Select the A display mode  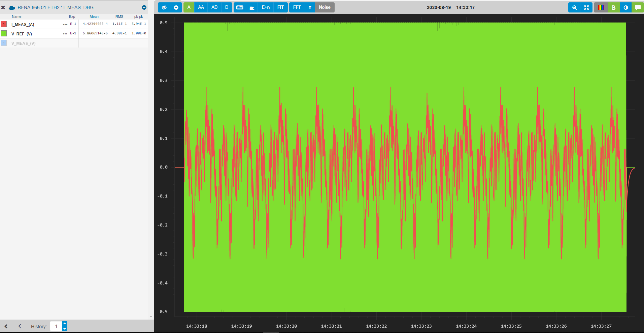(189, 7)
